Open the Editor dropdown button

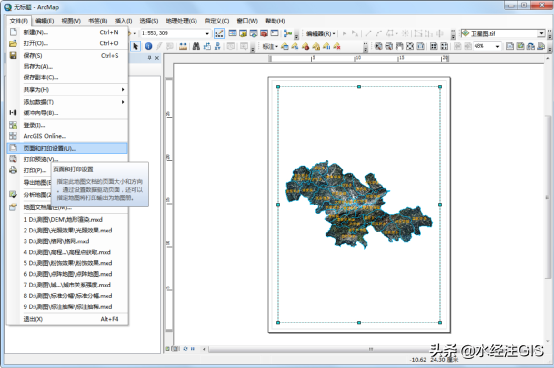pos(320,34)
